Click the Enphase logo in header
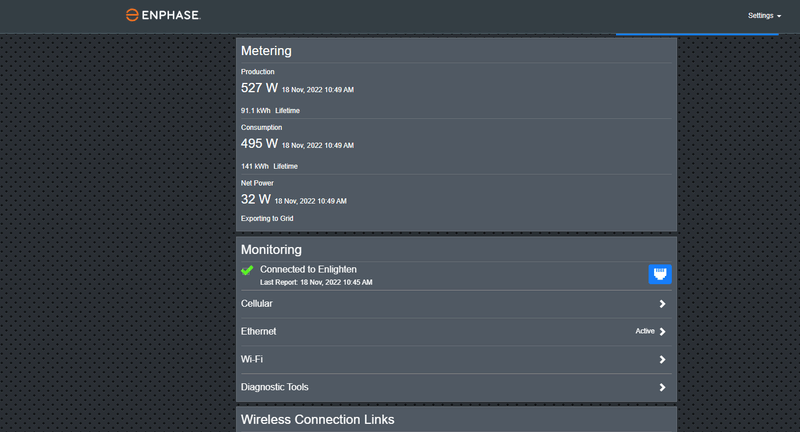 click(x=163, y=16)
